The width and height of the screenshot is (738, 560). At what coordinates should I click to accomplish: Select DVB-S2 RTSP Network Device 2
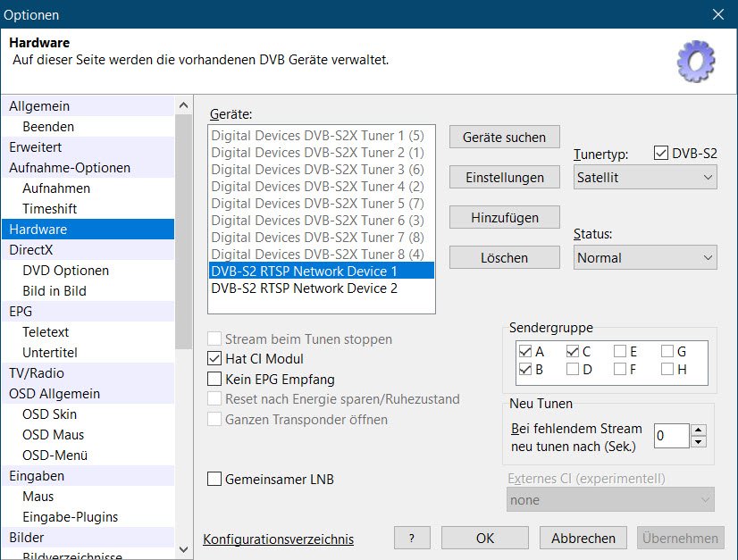[304, 288]
